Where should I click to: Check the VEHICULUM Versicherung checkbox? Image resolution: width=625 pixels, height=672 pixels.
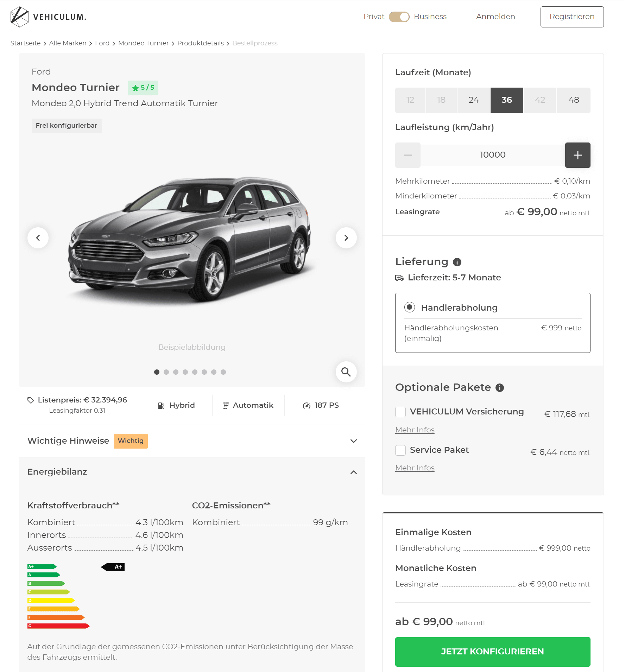(x=400, y=412)
